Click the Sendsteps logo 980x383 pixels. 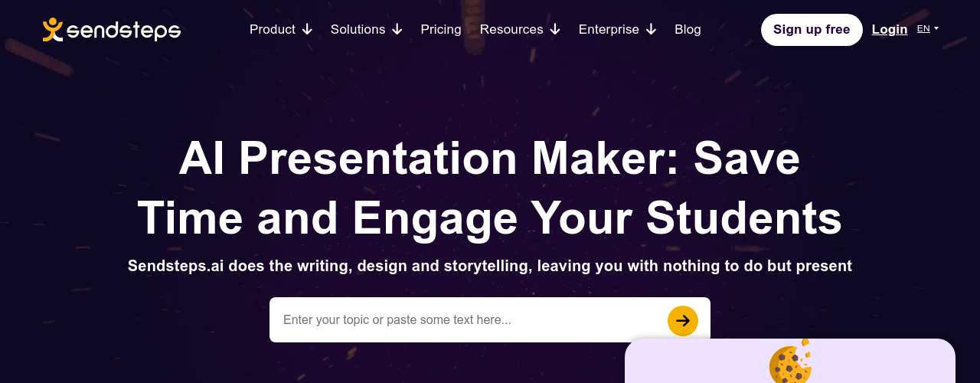(x=112, y=30)
